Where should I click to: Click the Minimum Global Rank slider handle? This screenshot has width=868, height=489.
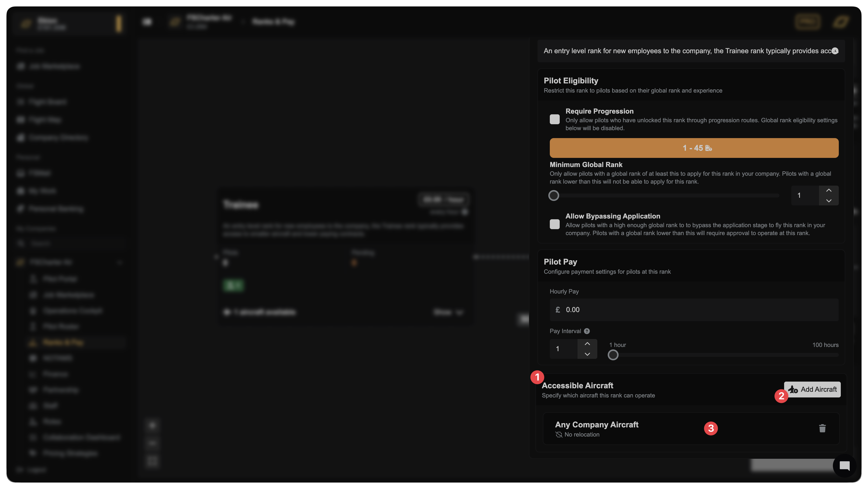coord(553,196)
